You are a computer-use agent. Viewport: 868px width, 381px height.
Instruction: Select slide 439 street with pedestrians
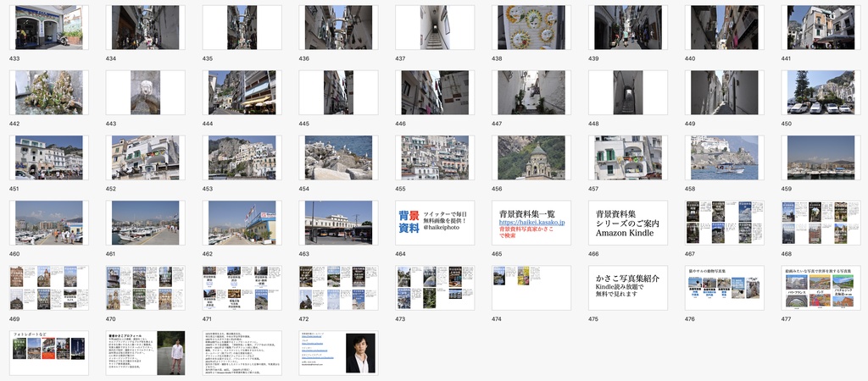(x=628, y=28)
